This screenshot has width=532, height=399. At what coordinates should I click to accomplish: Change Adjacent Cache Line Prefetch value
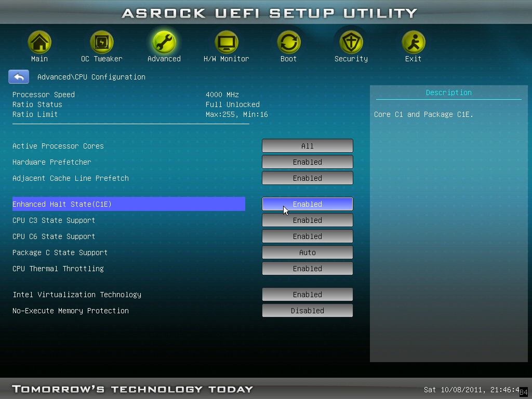pyautogui.click(x=308, y=178)
